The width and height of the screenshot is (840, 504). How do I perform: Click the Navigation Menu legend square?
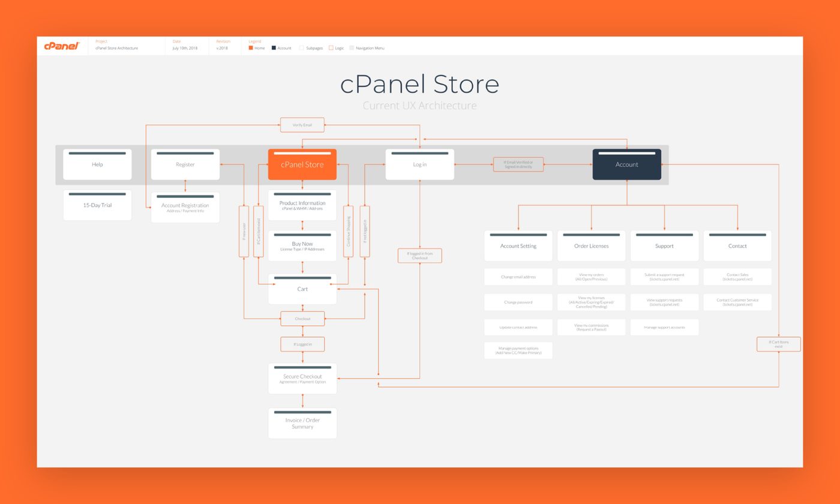(x=352, y=48)
